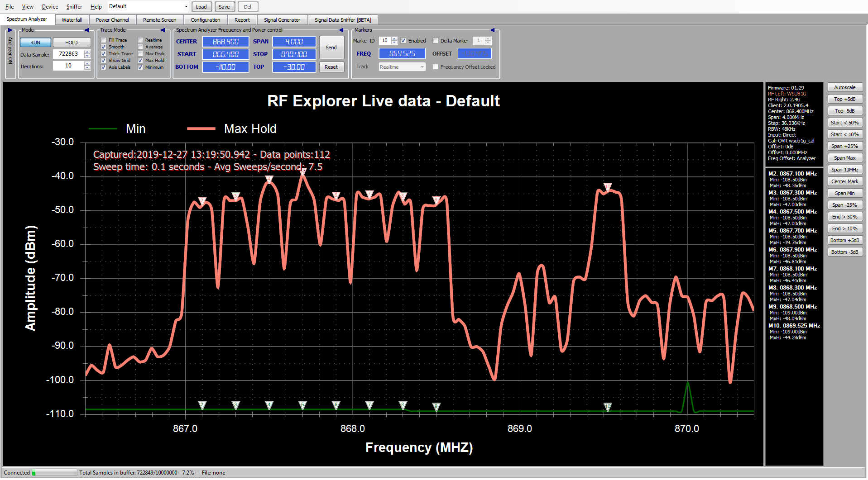
Task: Click the Max Hold legend color line
Action: click(201, 129)
